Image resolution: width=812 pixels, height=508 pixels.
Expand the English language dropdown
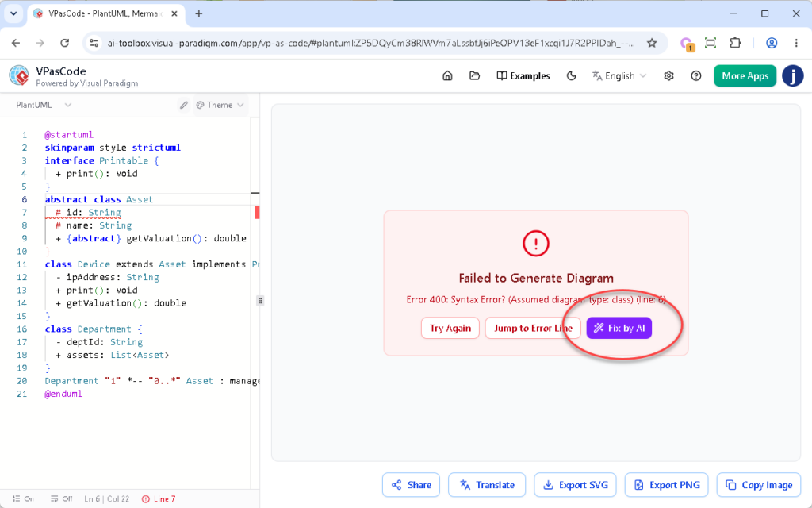(619, 75)
